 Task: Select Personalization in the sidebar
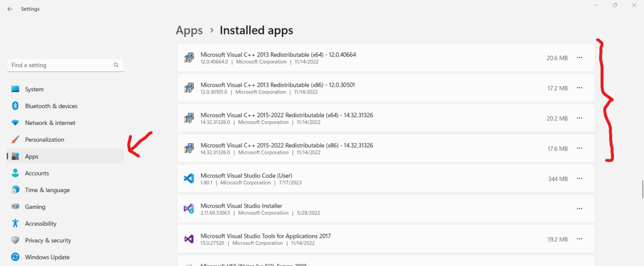coord(65,140)
